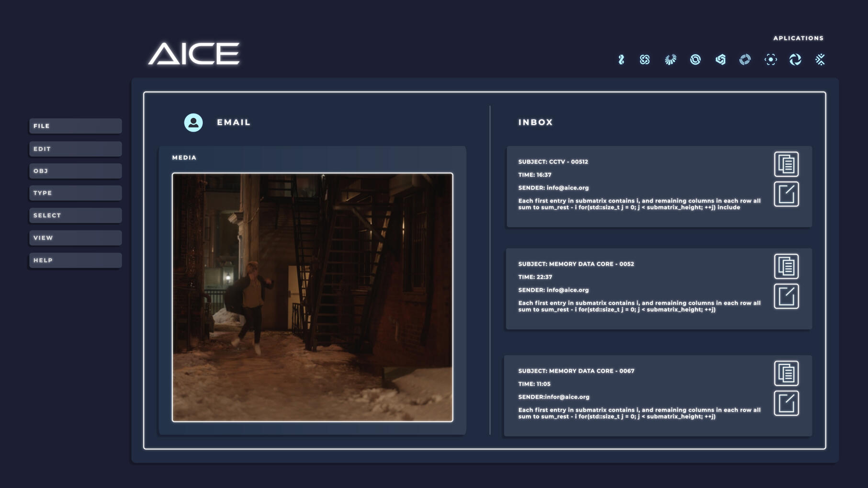The height and width of the screenshot is (488, 868).
Task: Open the HELP option in the sidebar
Action: pos(75,260)
